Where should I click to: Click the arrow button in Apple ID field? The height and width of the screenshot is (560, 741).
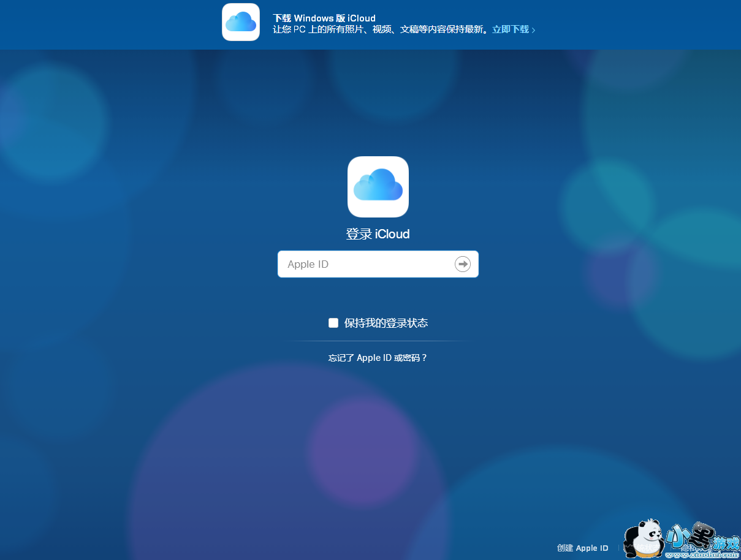pyautogui.click(x=462, y=264)
